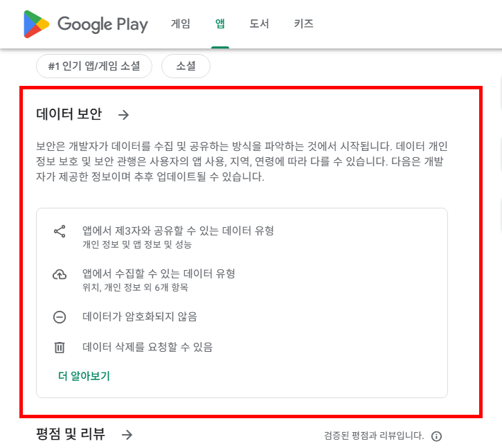Click the text 위치, 개인 정보 외 6개 항목

coord(135,287)
